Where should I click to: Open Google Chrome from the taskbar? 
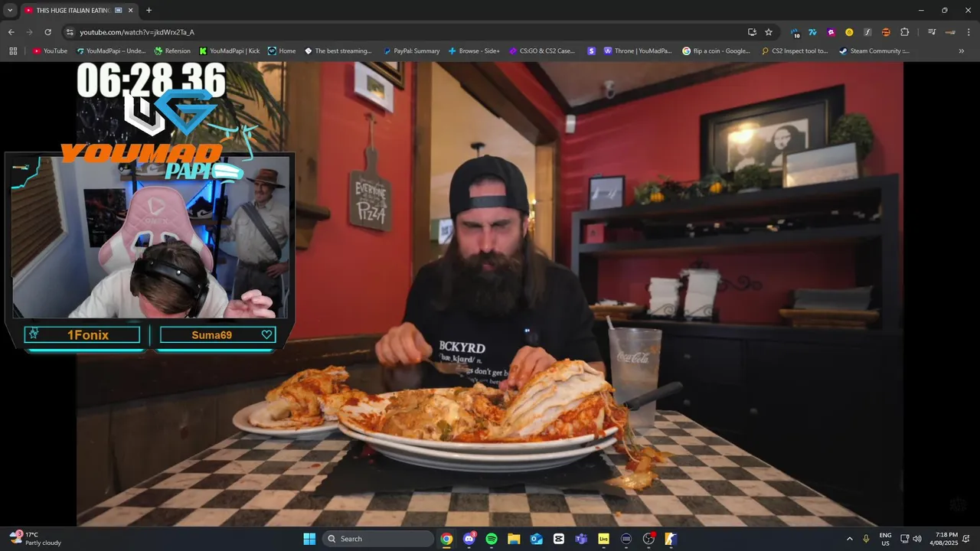(x=446, y=539)
